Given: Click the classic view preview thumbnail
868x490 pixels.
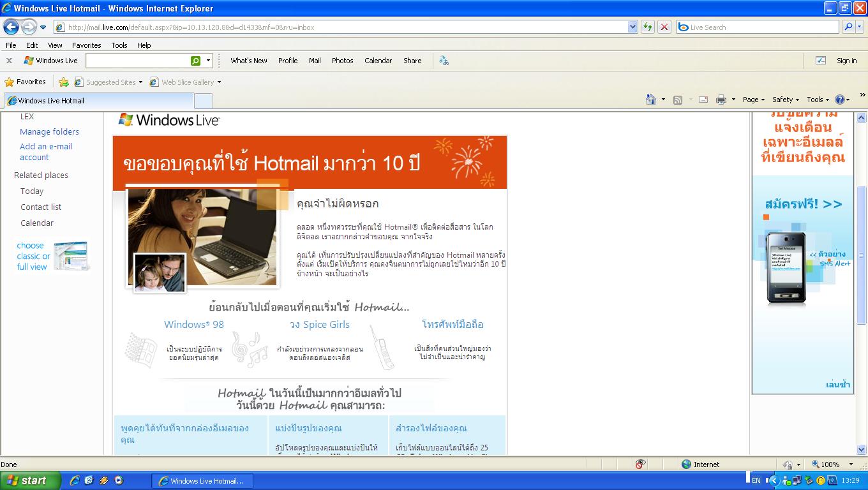Looking at the screenshot, I should [71, 256].
